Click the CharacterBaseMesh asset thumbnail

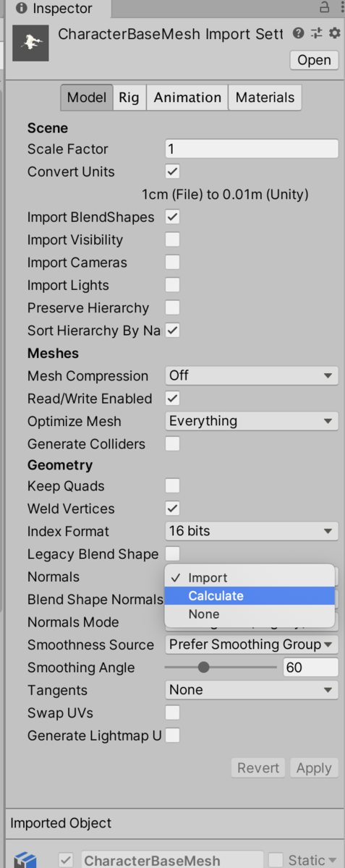(31, 43)
